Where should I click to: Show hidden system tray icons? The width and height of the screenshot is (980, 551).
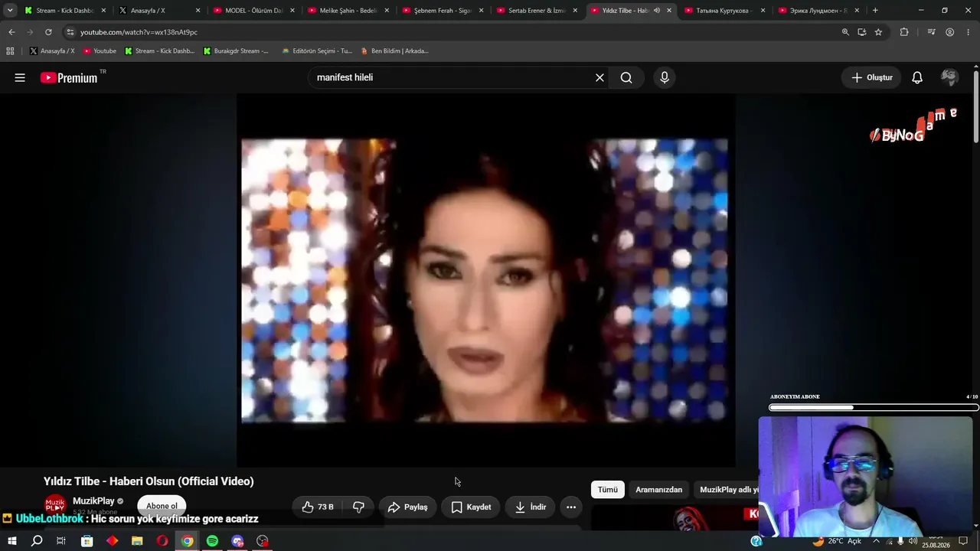[x=876, y=541]
